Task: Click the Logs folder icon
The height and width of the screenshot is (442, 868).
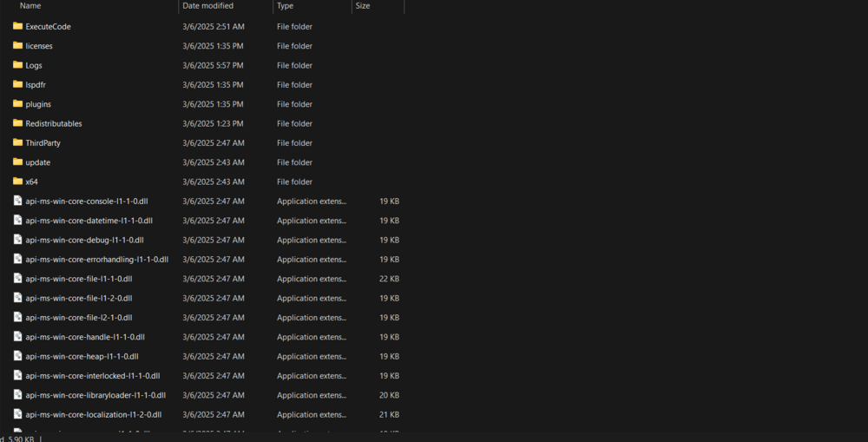Action: (17, 65)
